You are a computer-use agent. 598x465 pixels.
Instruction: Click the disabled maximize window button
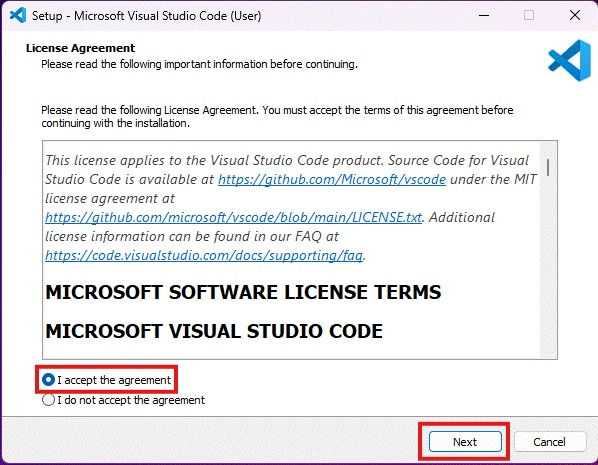tap(529, 15)
